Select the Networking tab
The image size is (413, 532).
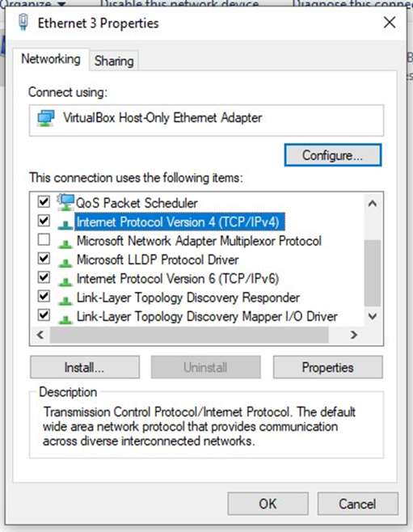tap(51, 59)
